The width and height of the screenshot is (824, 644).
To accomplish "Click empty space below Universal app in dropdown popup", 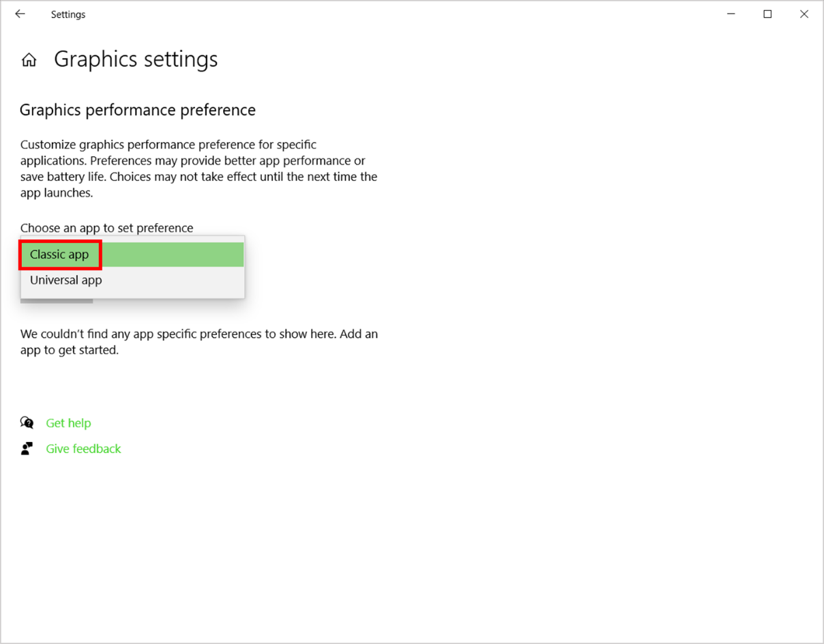I will pos(171,293).
